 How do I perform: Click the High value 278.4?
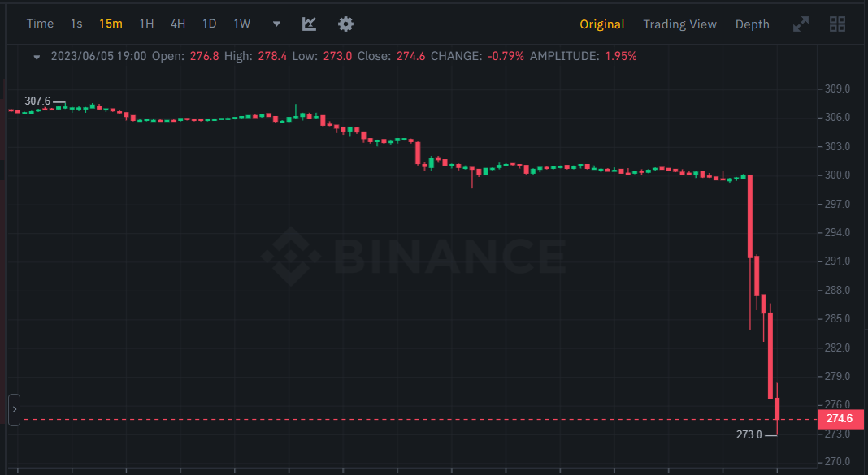pos(272,56)
